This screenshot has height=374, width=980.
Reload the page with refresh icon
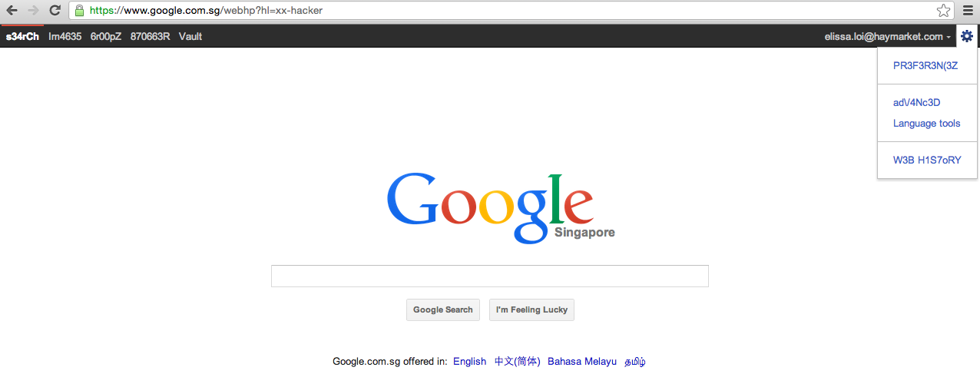point(55,11)
